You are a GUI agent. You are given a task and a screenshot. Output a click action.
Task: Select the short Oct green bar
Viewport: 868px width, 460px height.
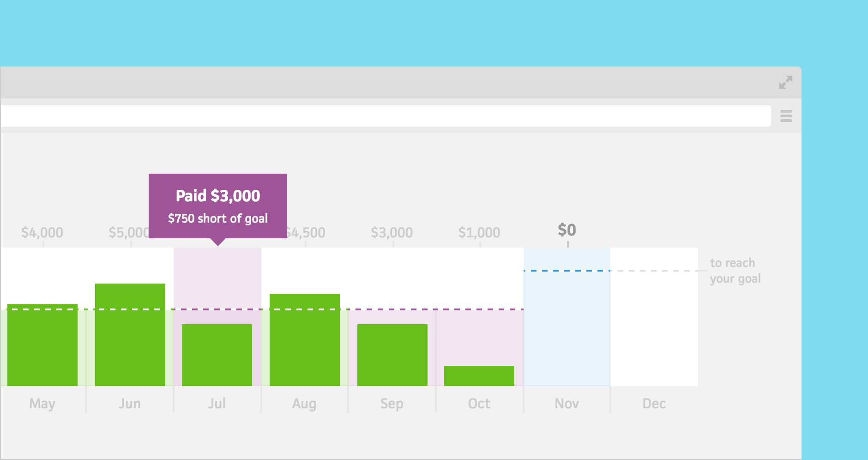coord(479,375)
